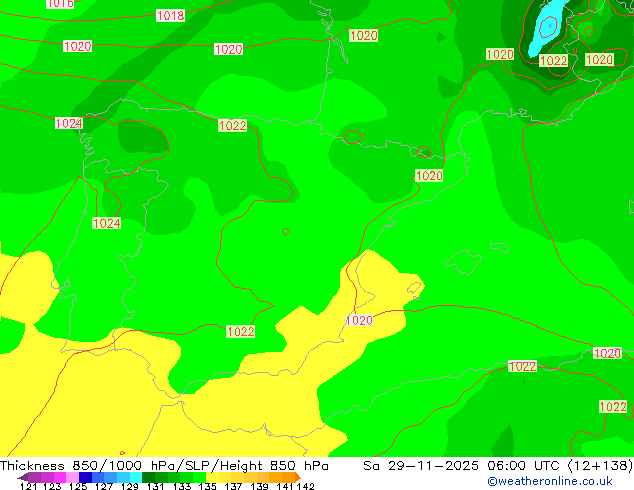Image resolution: width=634 pixels, height=490 pixels.
Task: Click the 1016 isobar pressure label
Action: point(60,4)
